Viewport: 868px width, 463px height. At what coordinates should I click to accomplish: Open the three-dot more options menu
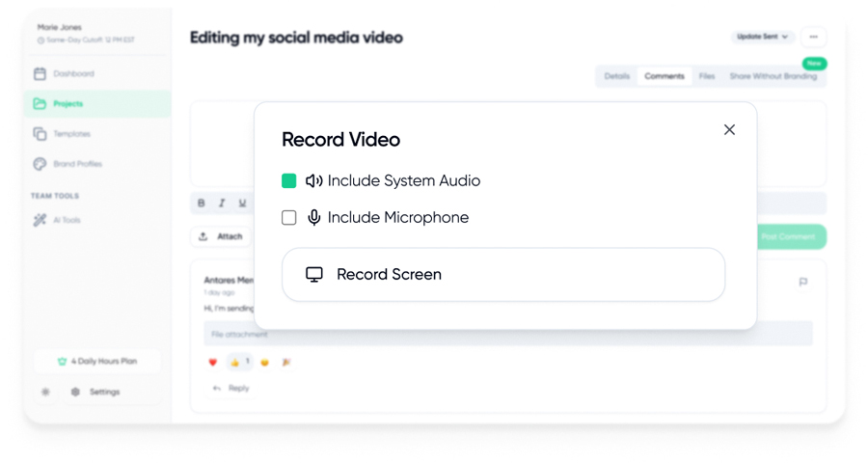(813, 37)
